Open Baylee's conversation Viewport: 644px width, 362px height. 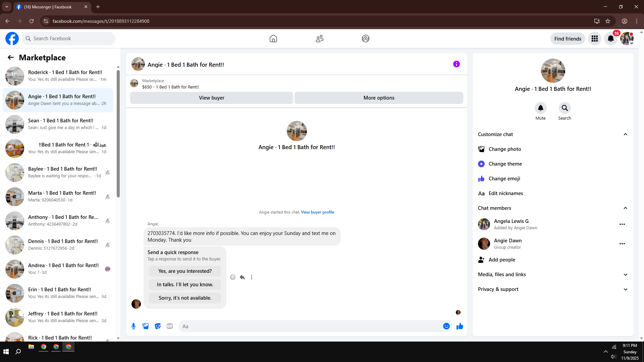coord(58,173)
